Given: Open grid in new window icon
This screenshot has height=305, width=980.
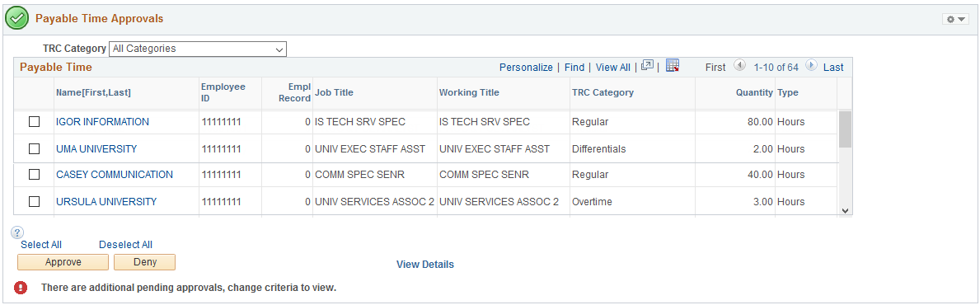Looking at the screenshot, I should [x=648, y=66].
